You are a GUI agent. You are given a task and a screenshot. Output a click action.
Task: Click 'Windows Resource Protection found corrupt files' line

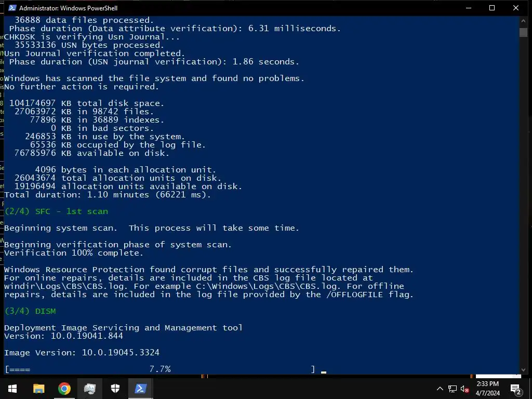pyautogui.click(x=209, y=270)
